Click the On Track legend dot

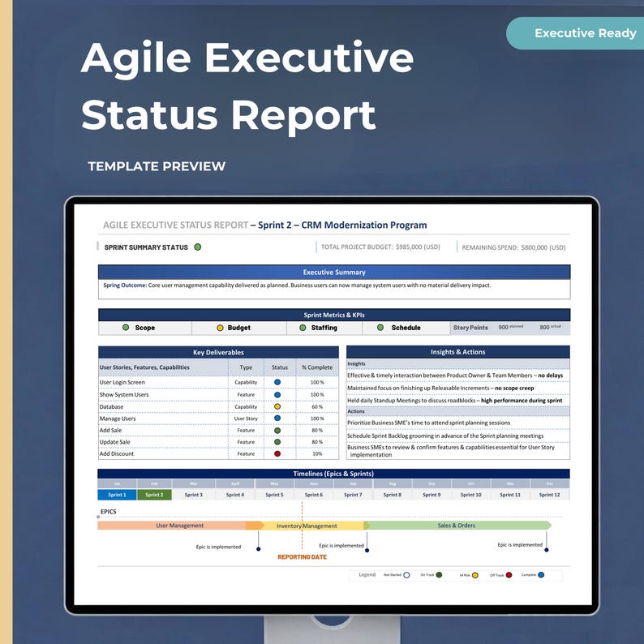coord(439,575)
